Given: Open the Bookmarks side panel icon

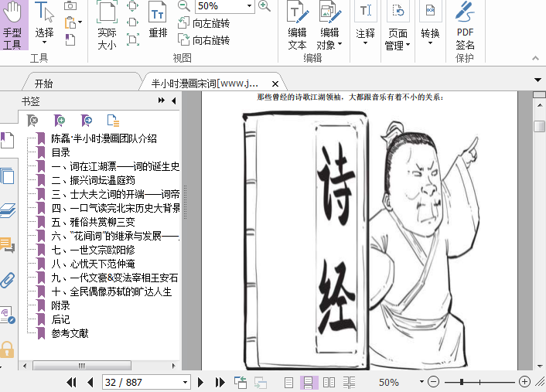Looking at the screenshot, I should point(7,141).
